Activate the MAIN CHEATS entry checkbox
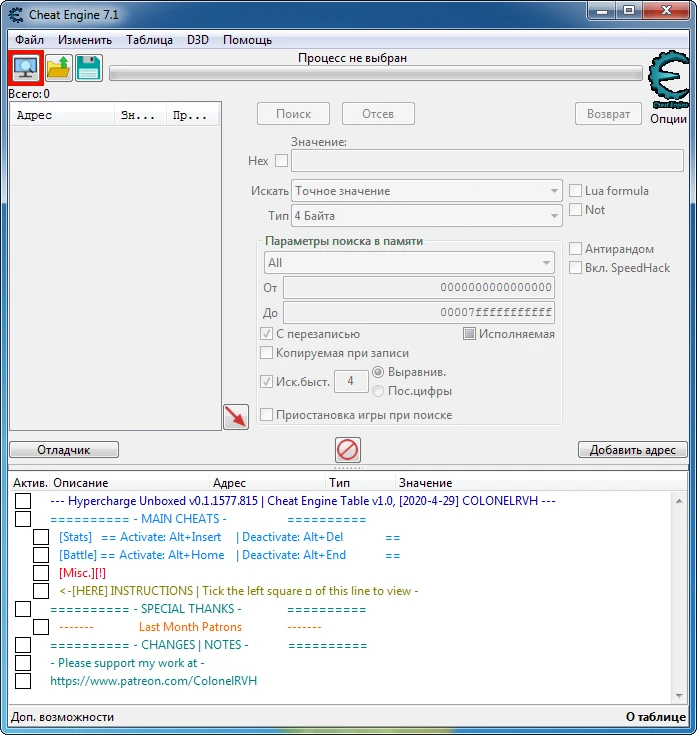This screenshot has width=697, height=735. 23,519
